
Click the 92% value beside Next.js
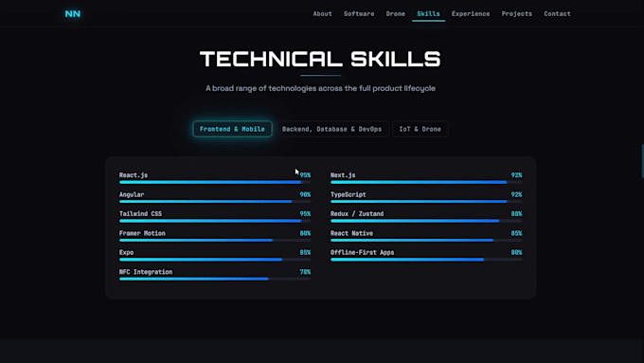(517, 175)
